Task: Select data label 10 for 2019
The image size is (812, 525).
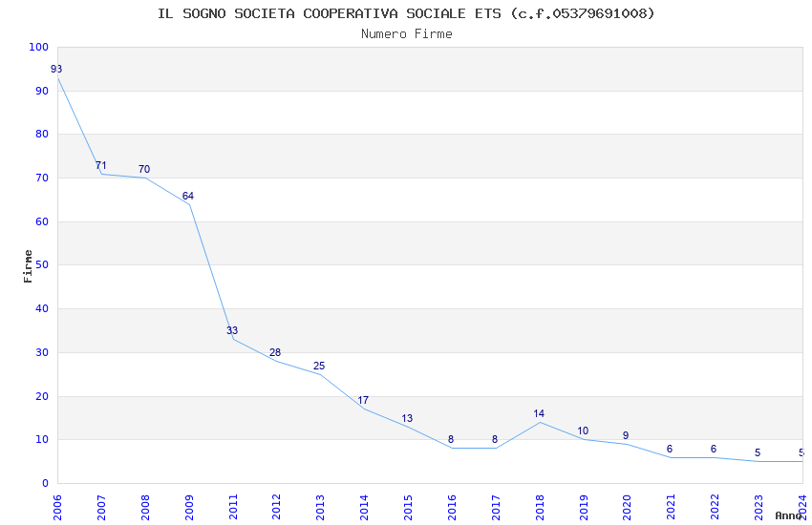Action: (583, 430)
